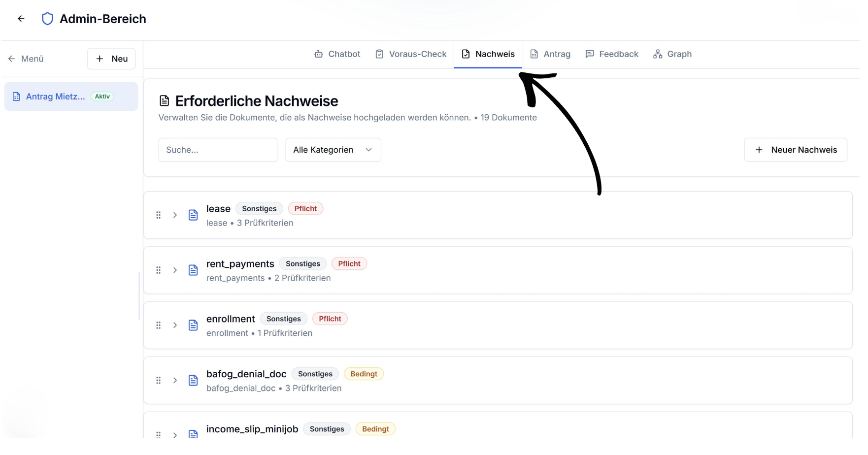Click the document icon beside lease
Image resolution: width=868 pixels, height=455 pixels.
(x=193, y=215)
